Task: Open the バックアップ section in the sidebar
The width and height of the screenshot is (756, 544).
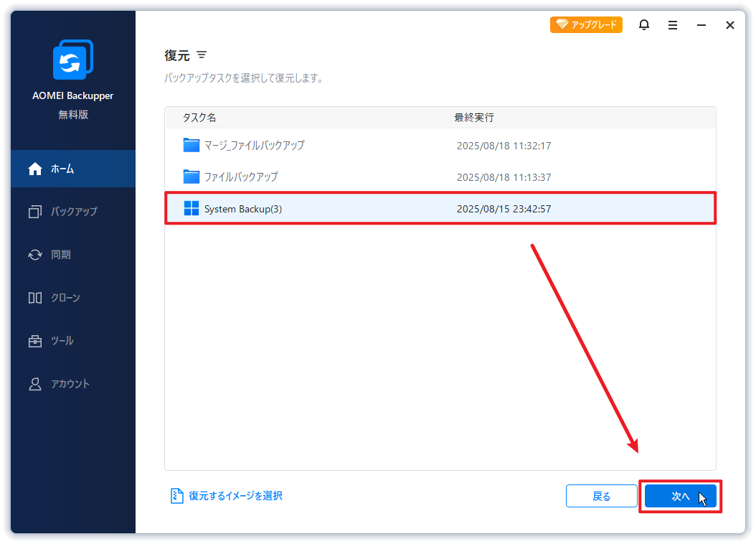Action: (73, 212)
